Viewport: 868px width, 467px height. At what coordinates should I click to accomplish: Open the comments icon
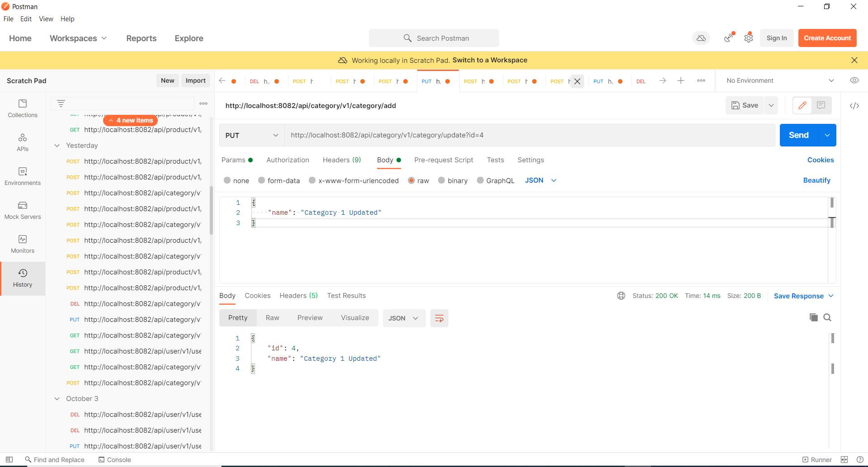[x=821, y=105]
